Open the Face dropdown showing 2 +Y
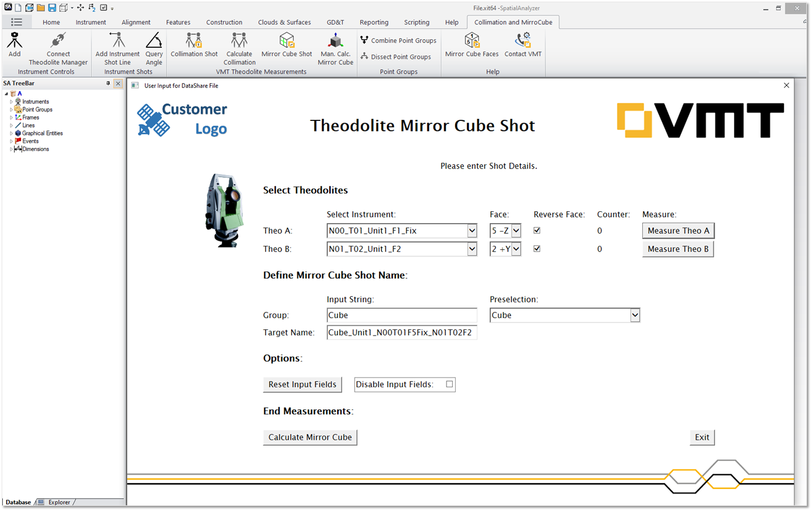 point(515,249)
